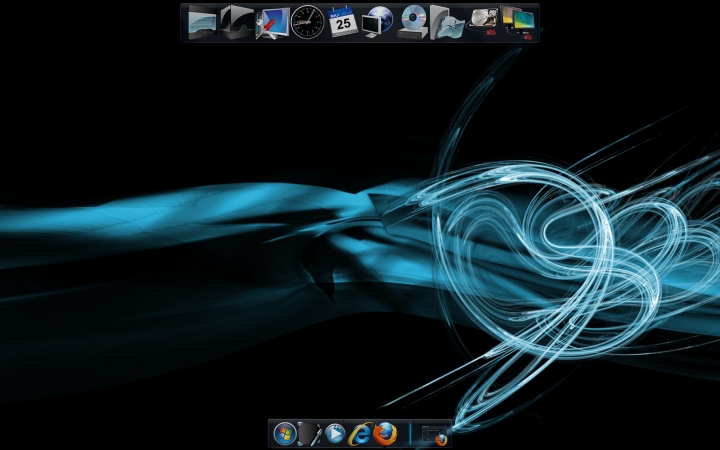Open the pen tablet icon in bottom dock

click(x=310, y=434)
